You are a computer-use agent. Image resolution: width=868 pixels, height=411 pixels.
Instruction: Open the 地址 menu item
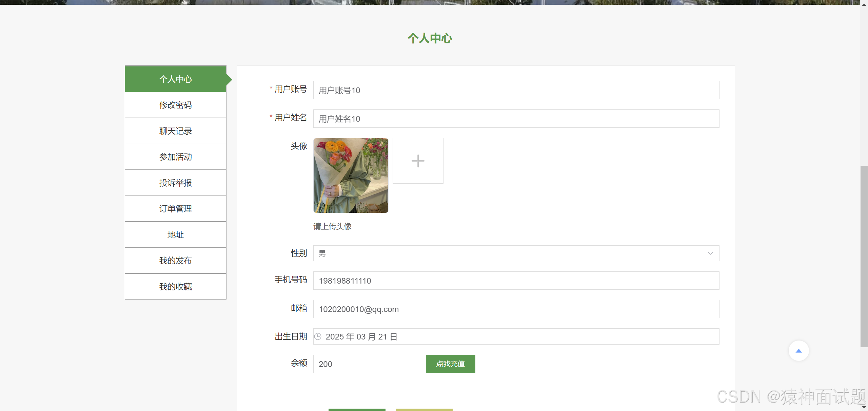[175, 235]
